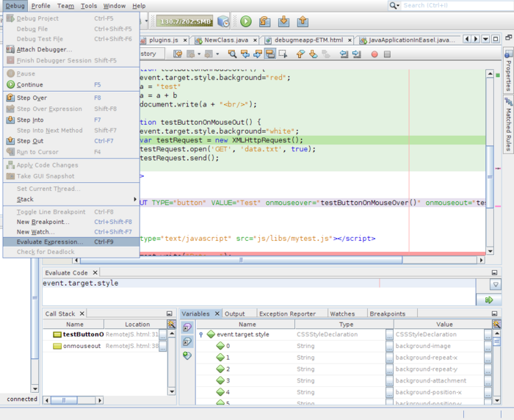
Task: Open the Tools menu
Action: pyautogui.click(x=89, y=6)
